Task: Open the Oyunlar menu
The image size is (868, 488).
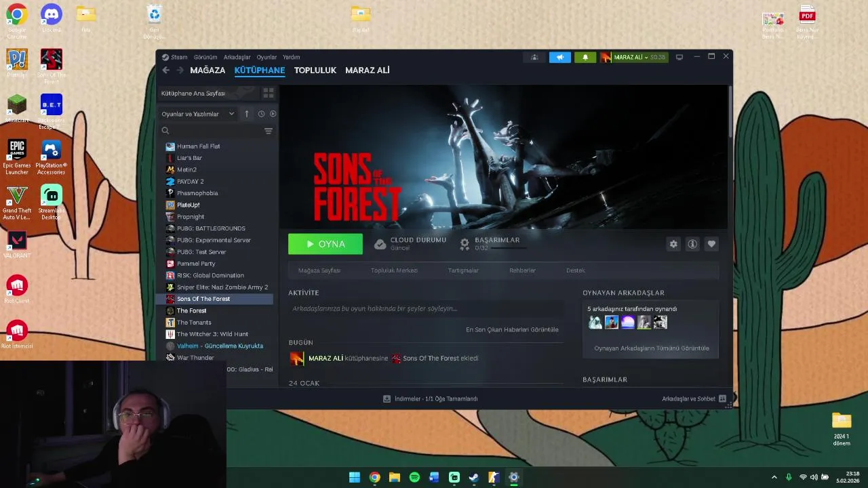Action: pyautogui.click(x=267, y=58)
